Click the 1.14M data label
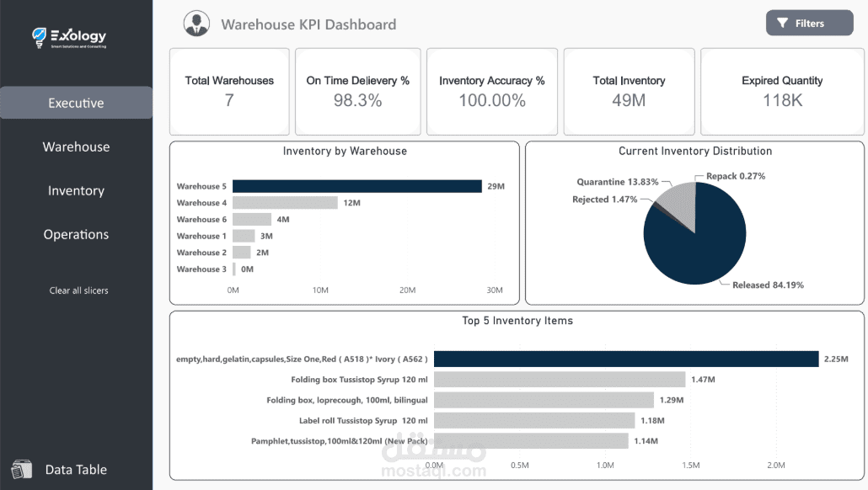The height and width of the screenshot is (490, 868). click(x=646, y=441)
